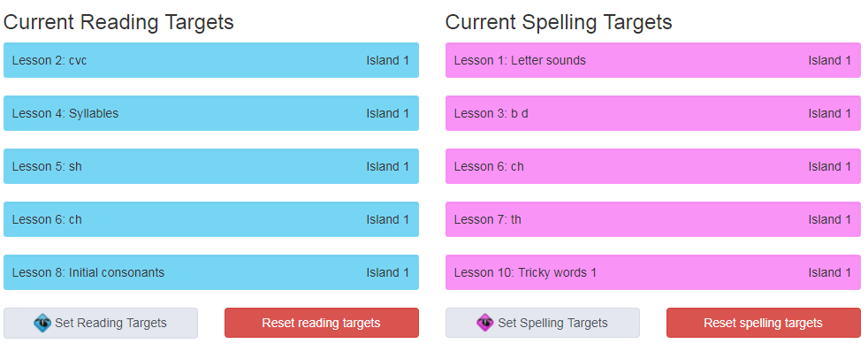Viewport: 868px width, 351px height.
Task: Click Island 1 label on reading cvc row
Action: pyautogui.click(x=387, y=60)
